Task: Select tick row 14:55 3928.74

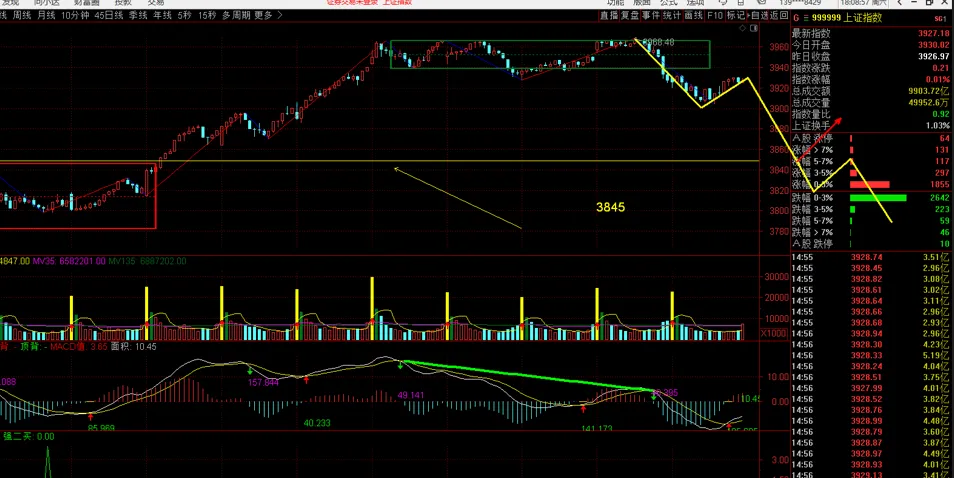Action: 871,257
